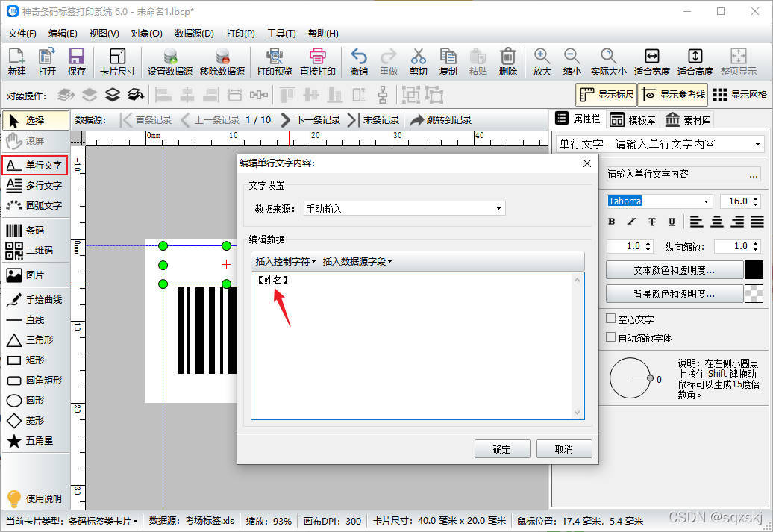773x532 pixels.
Task: Open the 对象(O) menu
Action: click(146, 33)
